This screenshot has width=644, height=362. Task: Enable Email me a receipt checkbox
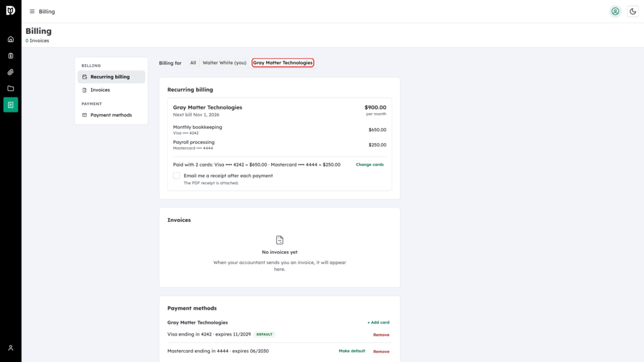(176, 176)
